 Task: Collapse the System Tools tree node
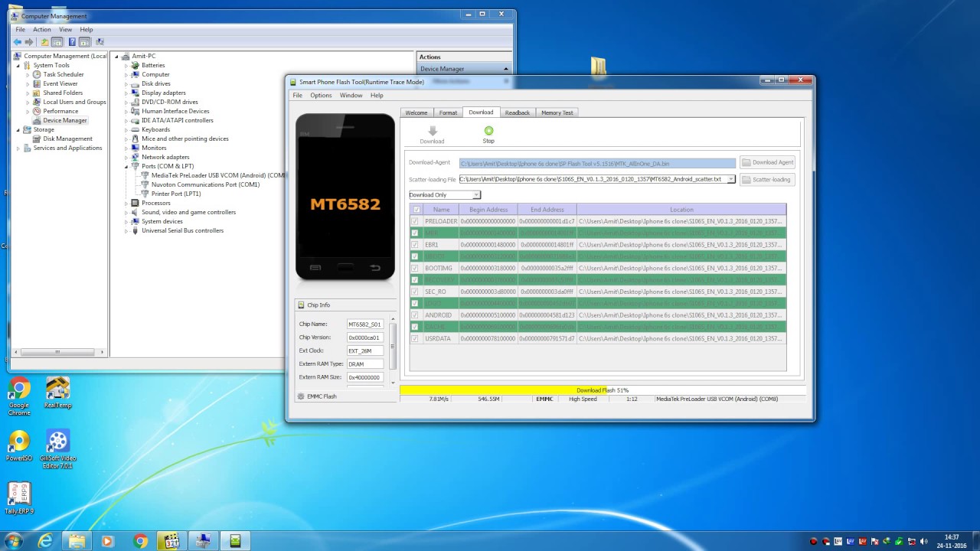(18, 65)
